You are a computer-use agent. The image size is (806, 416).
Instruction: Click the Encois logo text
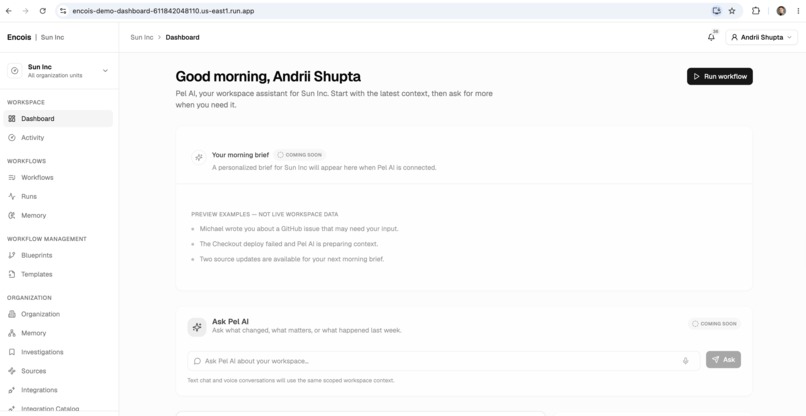(19, 37)
